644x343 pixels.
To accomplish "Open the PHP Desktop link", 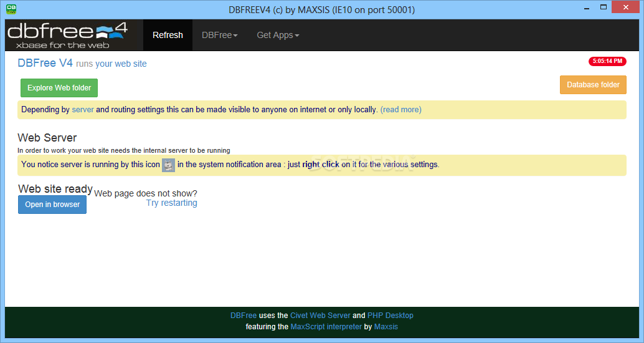I will [x=390, y=316].
